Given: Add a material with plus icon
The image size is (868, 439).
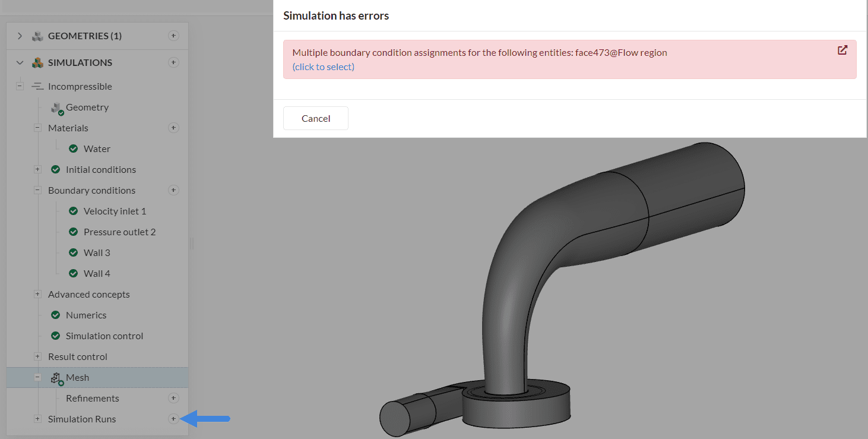Looking at the screenshot, I should tap(173, 128).
